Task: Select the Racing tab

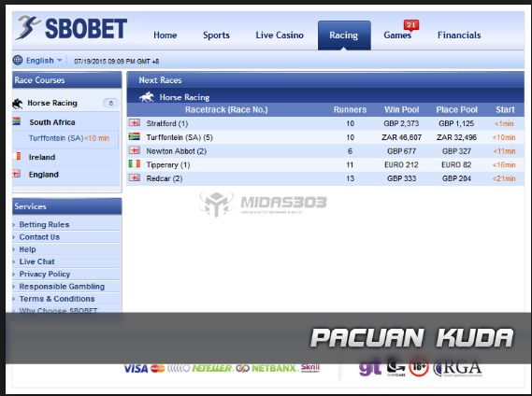Action: pos(344,35)
